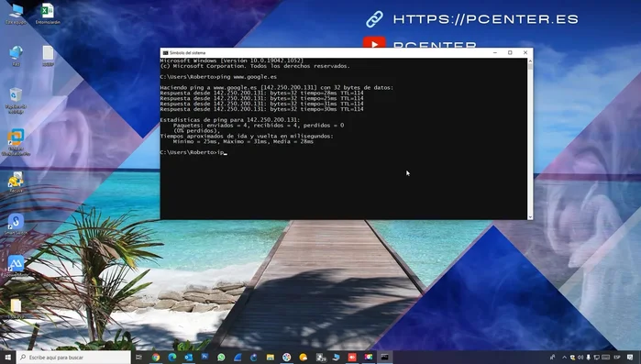641x364 pixels.
Task: Click the taskbar search box
Action: tap(74, 357)
